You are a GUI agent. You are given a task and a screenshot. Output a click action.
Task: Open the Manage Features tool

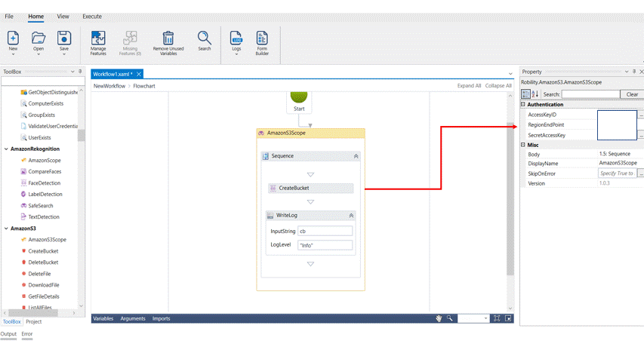coord(98,38)
